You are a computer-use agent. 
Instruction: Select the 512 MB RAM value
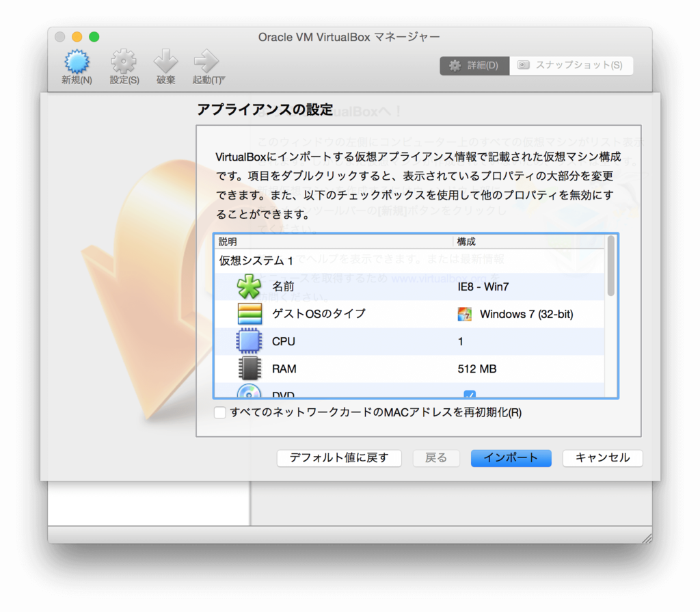[x=476, y=369]
